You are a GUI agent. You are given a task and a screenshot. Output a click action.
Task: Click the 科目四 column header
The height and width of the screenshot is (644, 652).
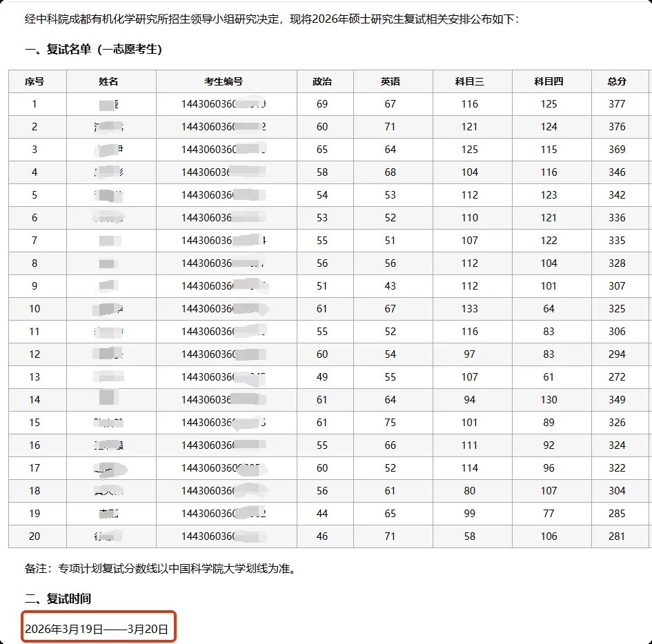[x=549, y=81]
